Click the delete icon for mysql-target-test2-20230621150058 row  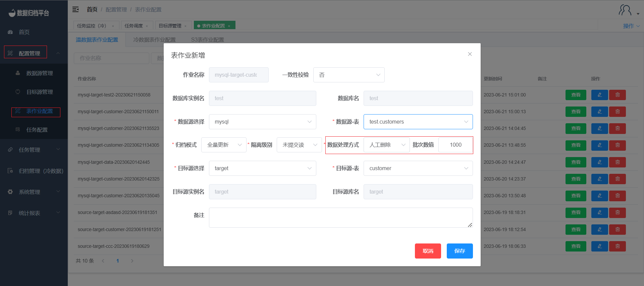(x=618, y=95)
